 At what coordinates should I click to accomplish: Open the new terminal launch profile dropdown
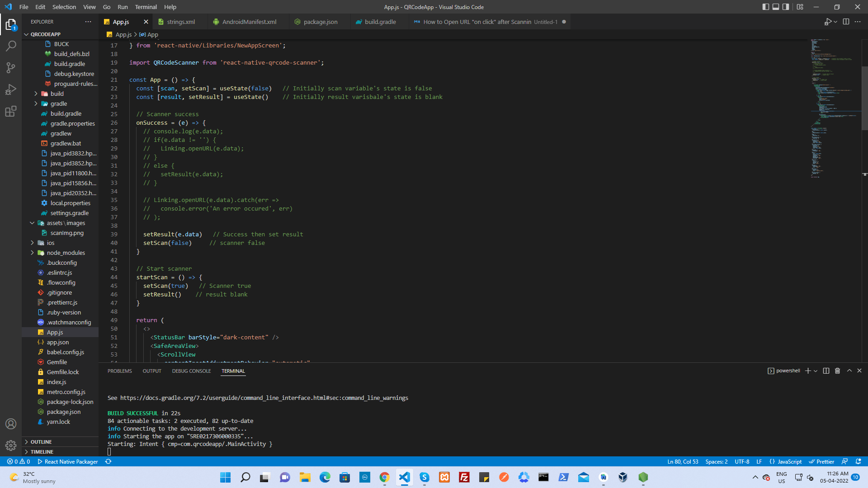point(816,371)
